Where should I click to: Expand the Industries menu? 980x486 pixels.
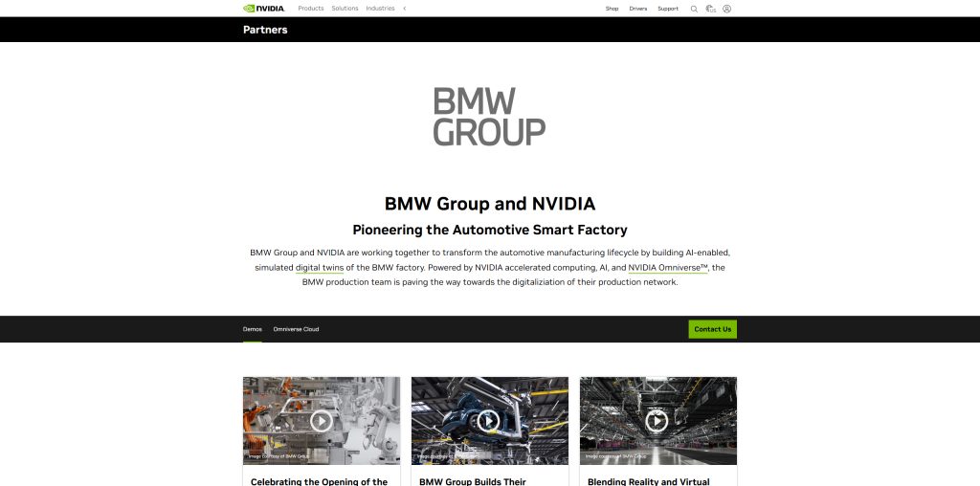pyautogui.click(x=380, y=8)
